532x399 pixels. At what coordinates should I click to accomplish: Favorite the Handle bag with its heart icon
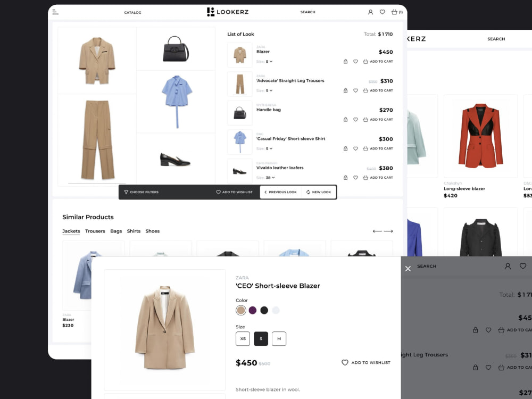pyautogui.click(x=355, y=119)
